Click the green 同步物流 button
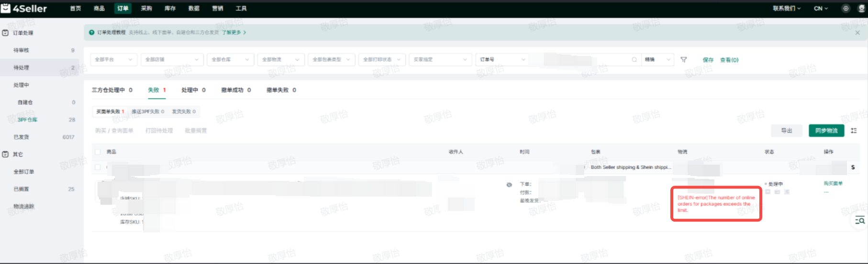This screenshot has height=264, width=868. (x=826, y=131)
